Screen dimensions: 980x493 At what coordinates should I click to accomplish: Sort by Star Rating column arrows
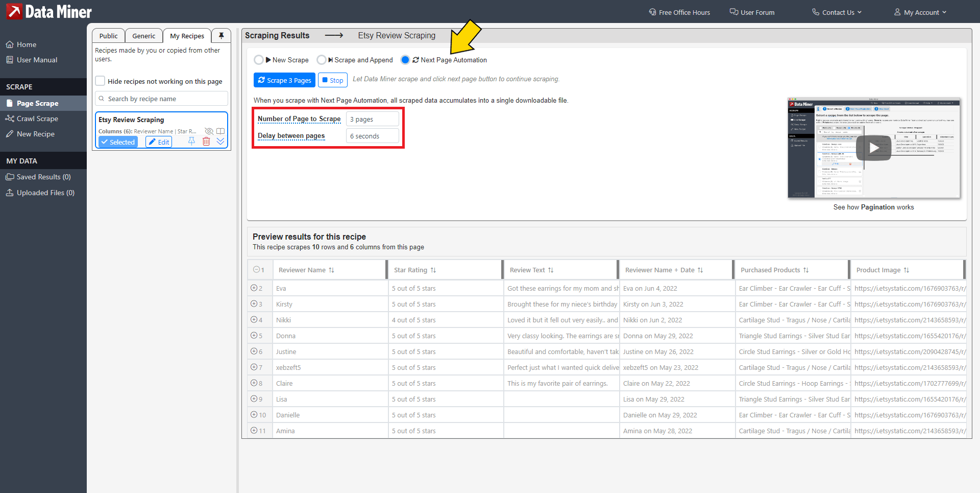click(x=433, y=270)
